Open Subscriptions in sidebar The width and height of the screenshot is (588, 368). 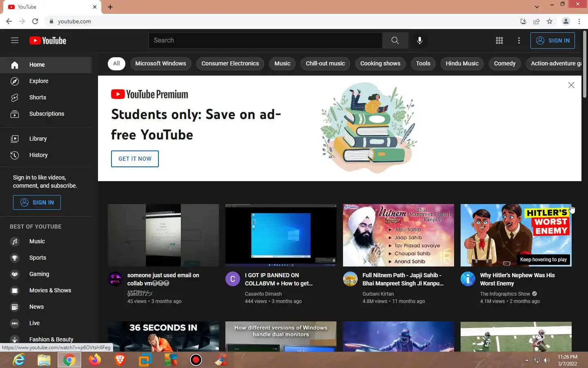point(46,114)
